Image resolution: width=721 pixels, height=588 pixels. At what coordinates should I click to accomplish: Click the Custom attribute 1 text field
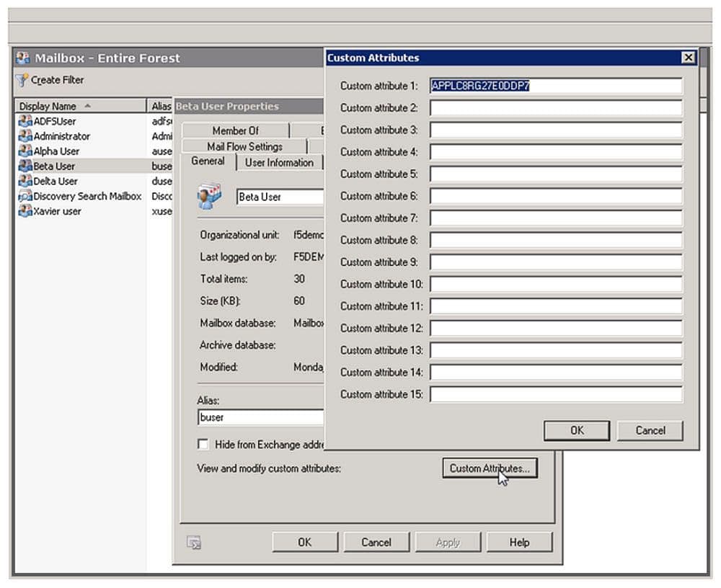click(555, 86)
